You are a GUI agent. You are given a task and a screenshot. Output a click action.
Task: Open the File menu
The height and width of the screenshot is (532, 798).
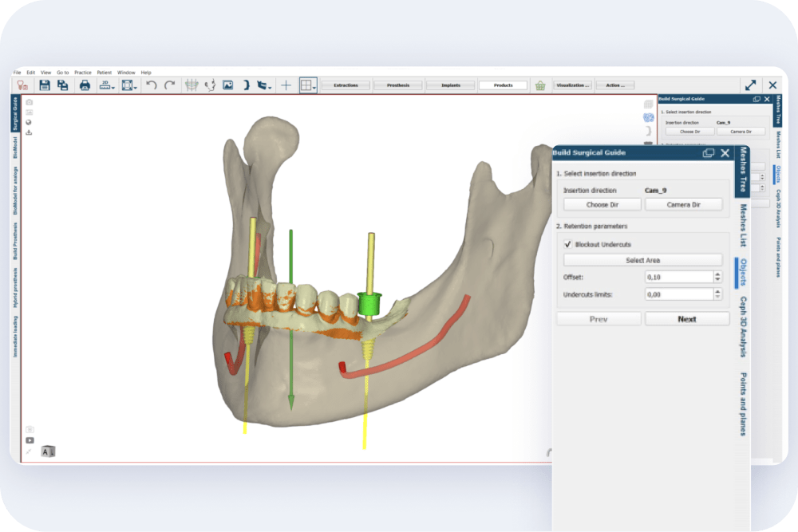pos(17,73)
